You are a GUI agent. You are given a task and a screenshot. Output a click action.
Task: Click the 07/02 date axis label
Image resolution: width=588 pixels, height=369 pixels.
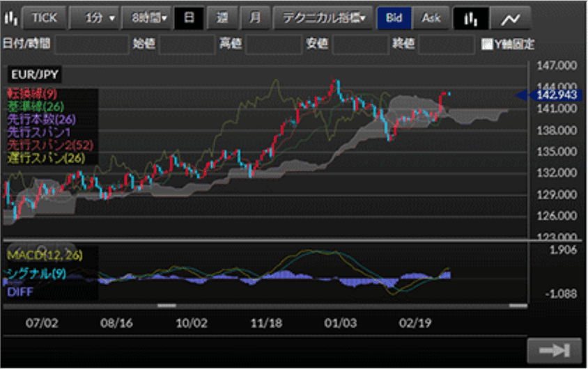point(42,323)
